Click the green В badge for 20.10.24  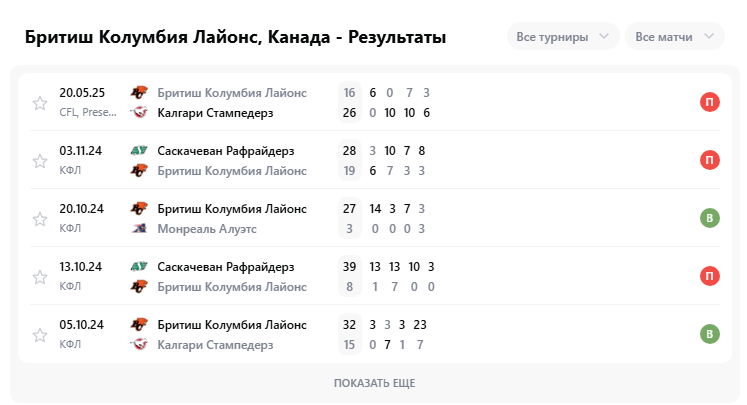709,218
